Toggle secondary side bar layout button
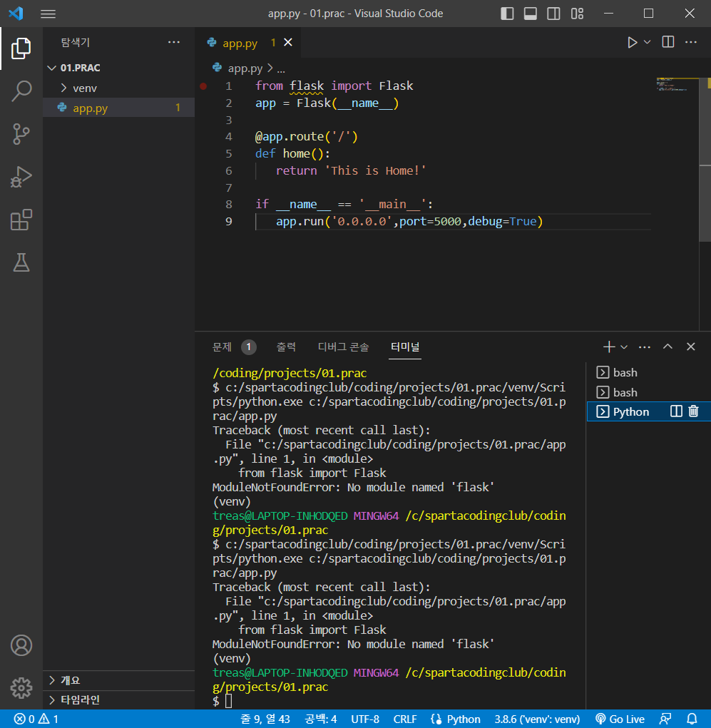The width and height of the screenshot is (711, 728). [x=553, y=14]
